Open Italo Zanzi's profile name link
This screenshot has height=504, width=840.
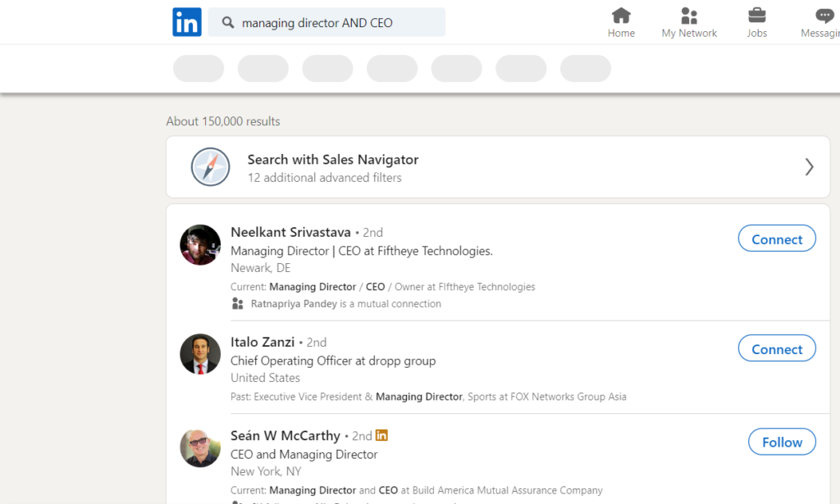[x=262, y=342]
